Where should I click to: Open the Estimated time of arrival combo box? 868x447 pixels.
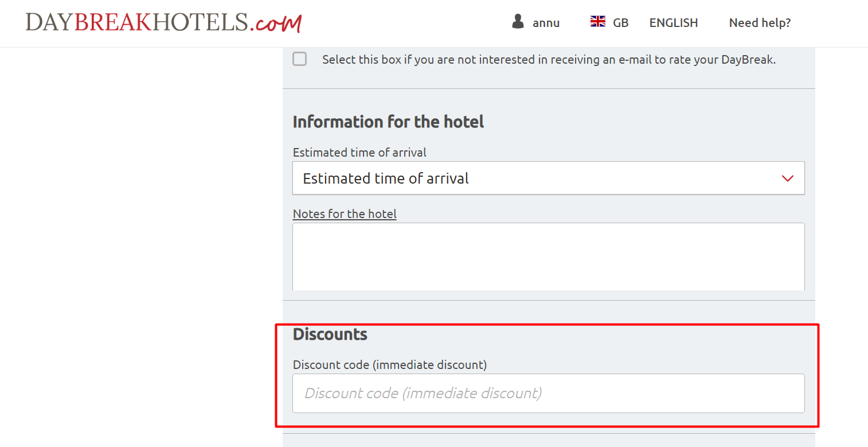pyautogui.click(x=548, y=178)
